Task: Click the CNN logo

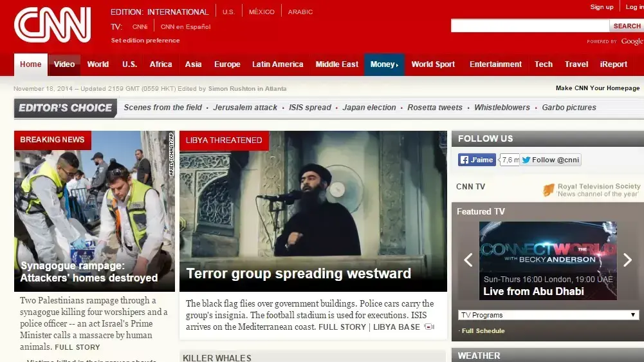Action: pyautogui.click(x=53, y=24)
